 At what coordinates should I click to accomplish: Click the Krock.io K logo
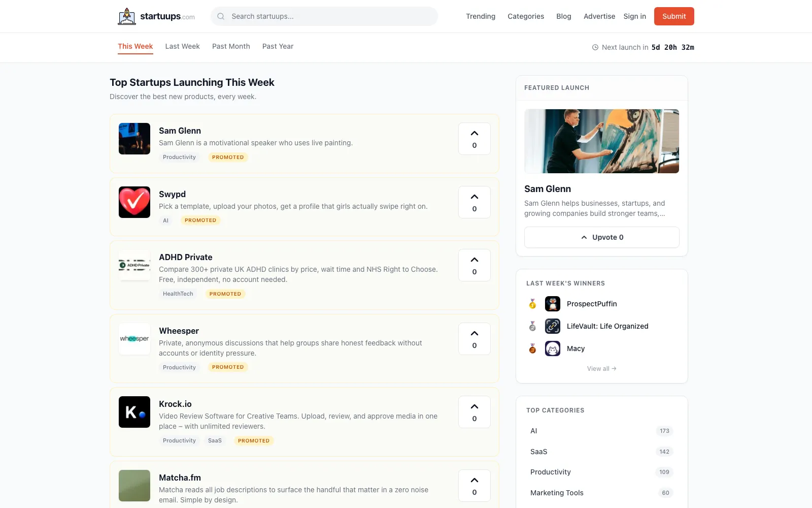click(x=134, y=412)
